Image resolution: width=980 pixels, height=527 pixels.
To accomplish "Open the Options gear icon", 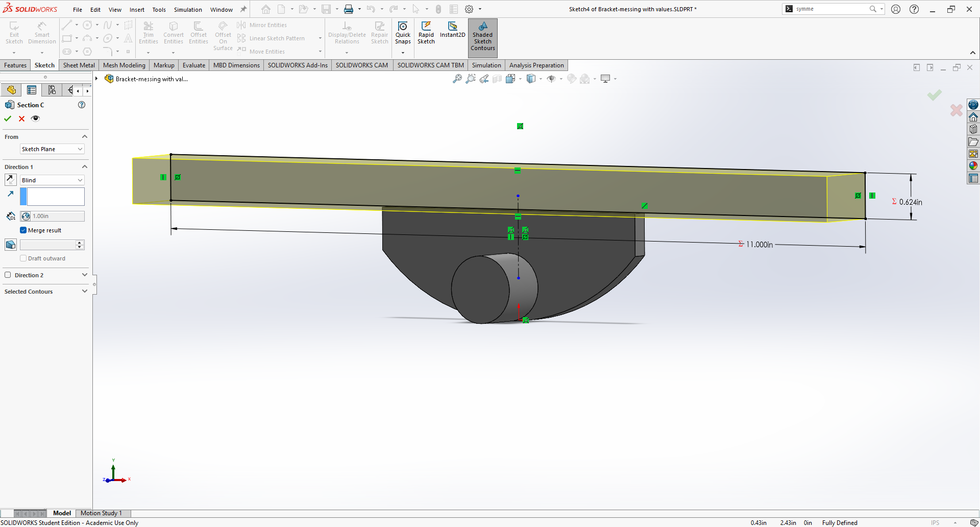I will [469, 9].
